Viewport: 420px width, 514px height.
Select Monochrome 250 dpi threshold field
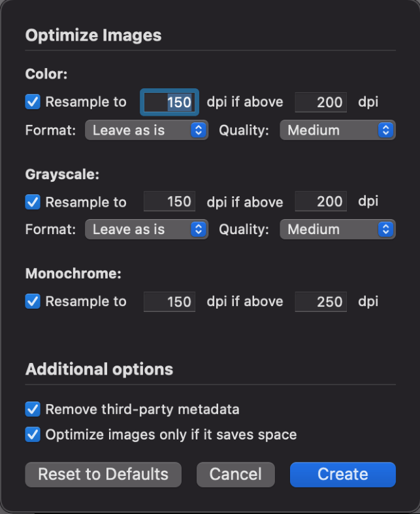tap(320, 301)
